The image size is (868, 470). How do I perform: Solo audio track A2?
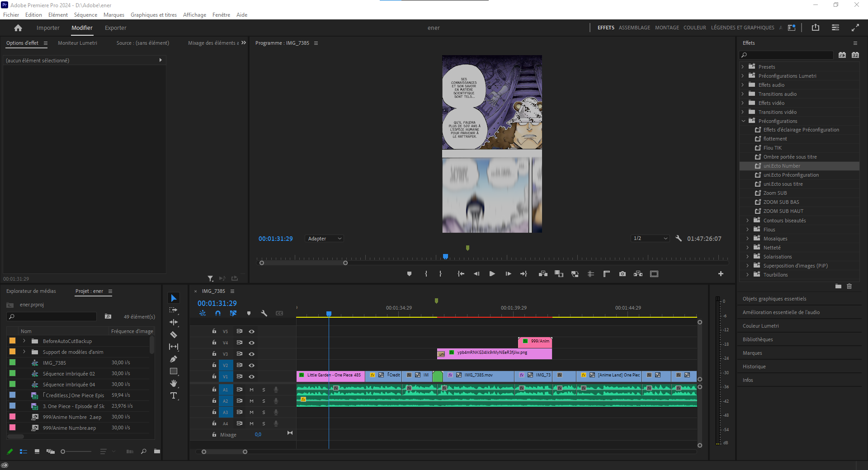click(x=264, y=401)
